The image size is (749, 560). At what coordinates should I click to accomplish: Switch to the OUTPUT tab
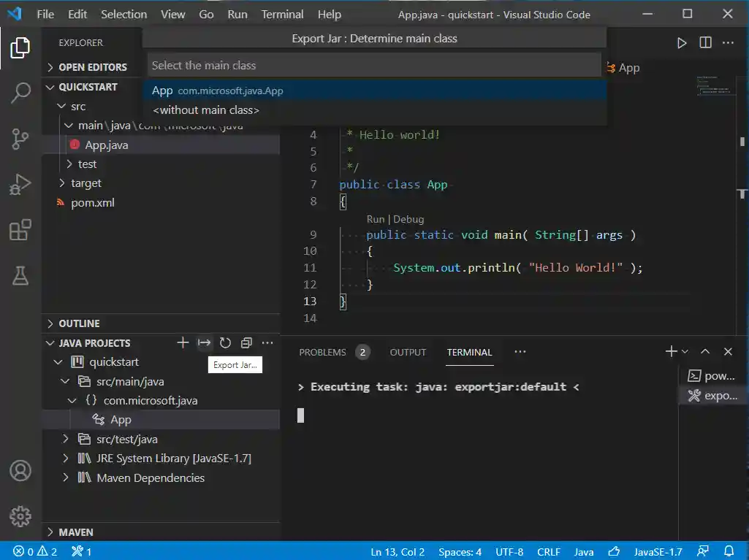(x=408, y=352)
